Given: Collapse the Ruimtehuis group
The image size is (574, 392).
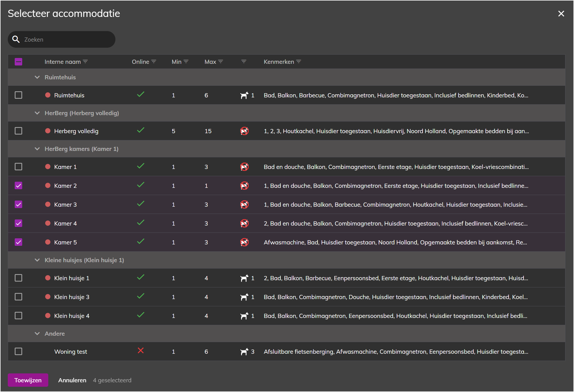Looking at the screenshot, I should click(37, 77).
